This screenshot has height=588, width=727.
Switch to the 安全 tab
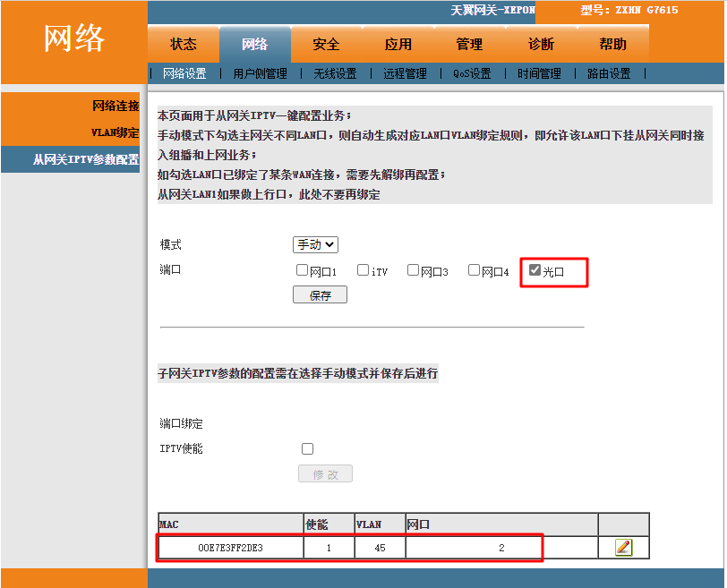pos(327,44)
